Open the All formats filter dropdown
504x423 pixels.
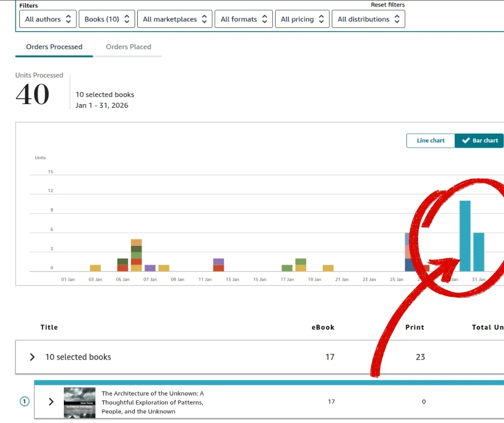(243, 19)
